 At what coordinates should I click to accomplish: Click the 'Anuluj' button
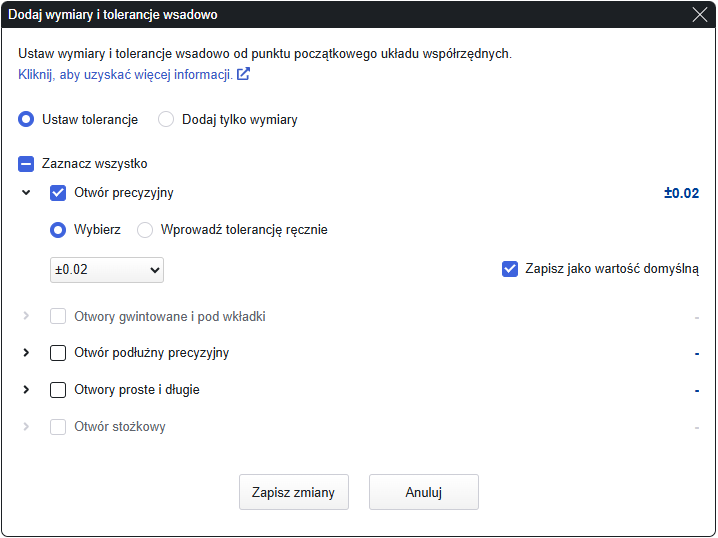pos(424,492)
